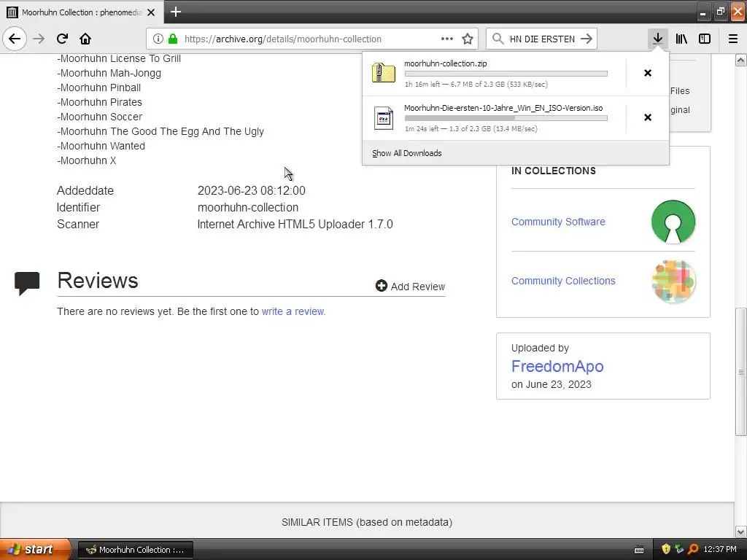
Task: Click the page scrollbar up arrow
Action: pyautogui.click(x=740, y=60)
